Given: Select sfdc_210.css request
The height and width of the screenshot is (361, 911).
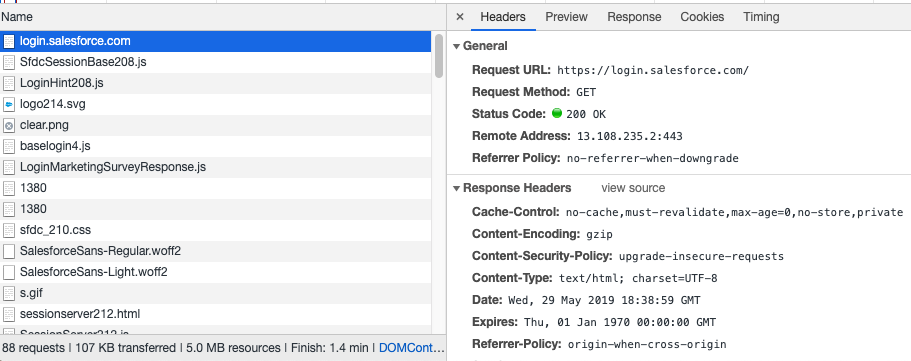Looking at the screenshot, I should 216,230.
